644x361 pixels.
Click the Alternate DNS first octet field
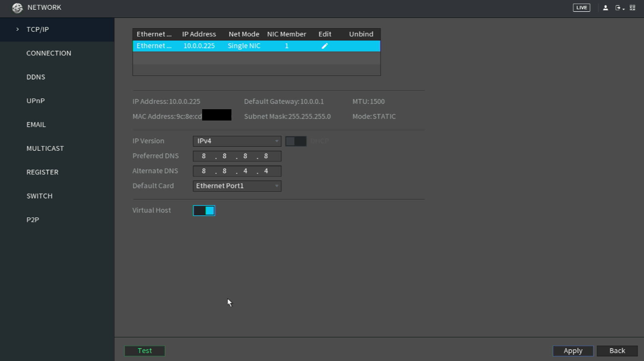(204, 171)
